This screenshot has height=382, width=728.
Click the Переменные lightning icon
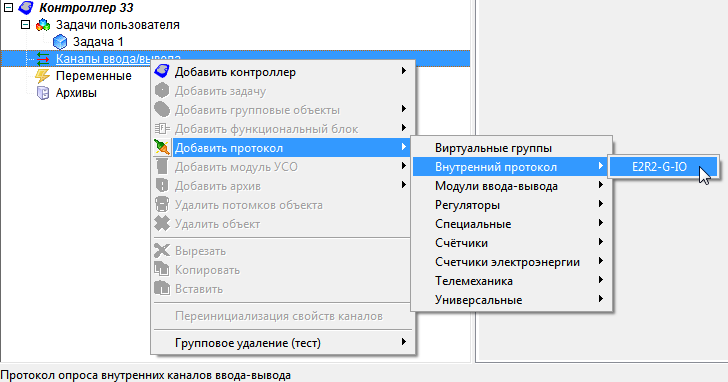(x=43, y=76)
